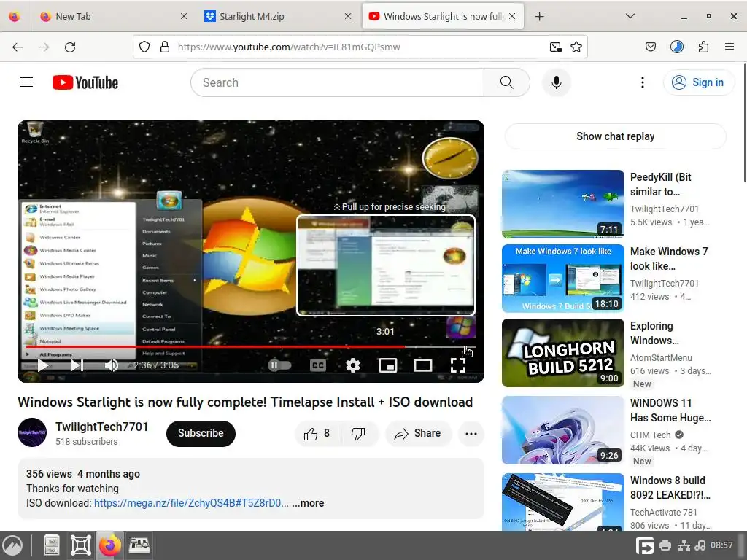Toggle closed captions CC
747x560 pixels.
pos(318,365)
